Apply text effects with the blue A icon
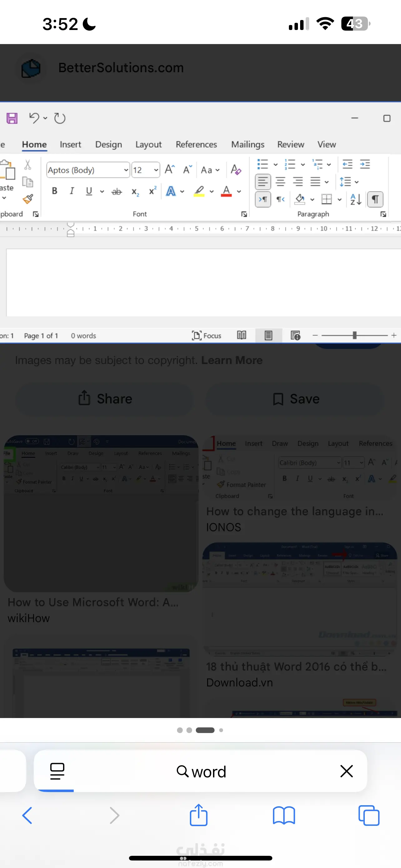 [x=171, y=192]
